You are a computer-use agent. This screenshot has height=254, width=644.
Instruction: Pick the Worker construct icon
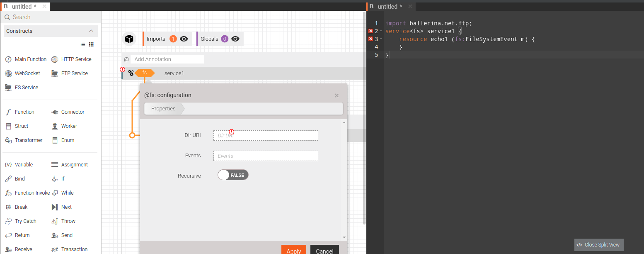[55, 126]
